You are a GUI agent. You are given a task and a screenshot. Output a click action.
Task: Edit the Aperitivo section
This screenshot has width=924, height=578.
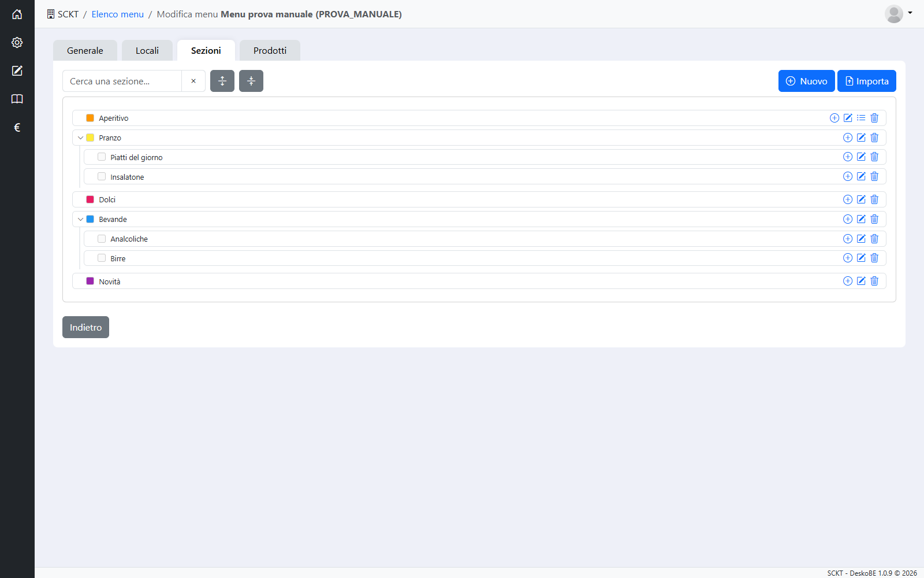[x=848, y=118]
